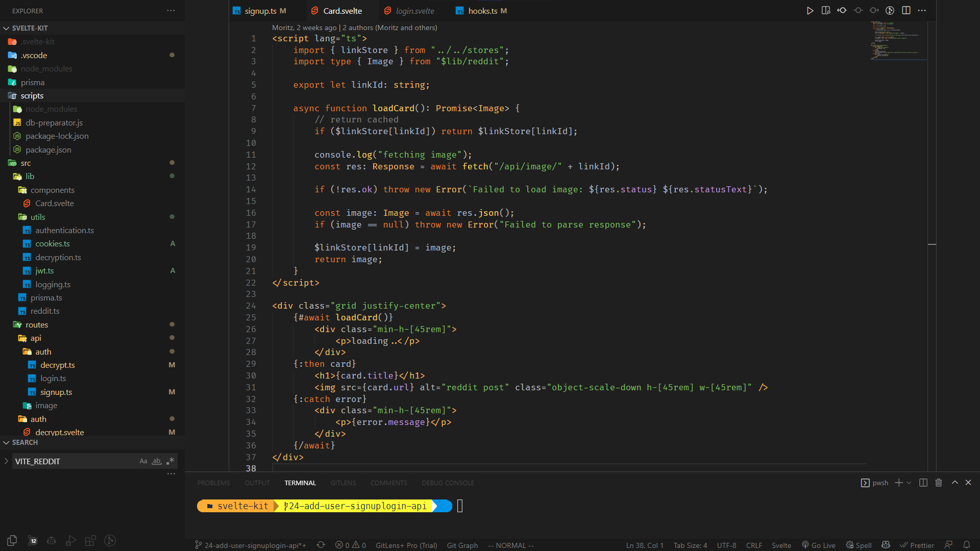The width and height of the screenshot is (980, 551).
Task: Delete terminal with trash icon
Action: (938, 483)
